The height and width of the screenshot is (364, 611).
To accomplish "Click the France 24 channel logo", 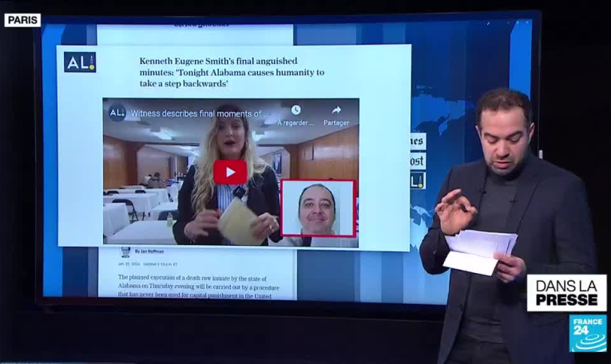I will [588, 333].
